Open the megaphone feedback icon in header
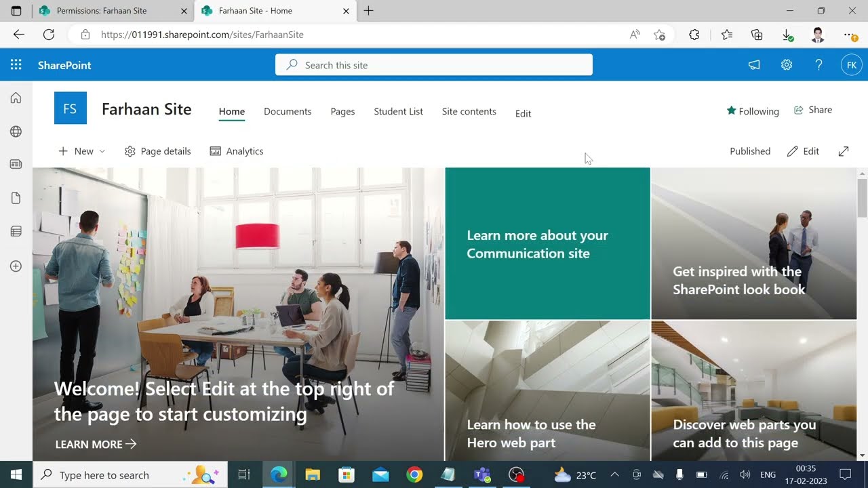Image resolution: width=868 pixels, height=488 pixels. click(754, 65)
